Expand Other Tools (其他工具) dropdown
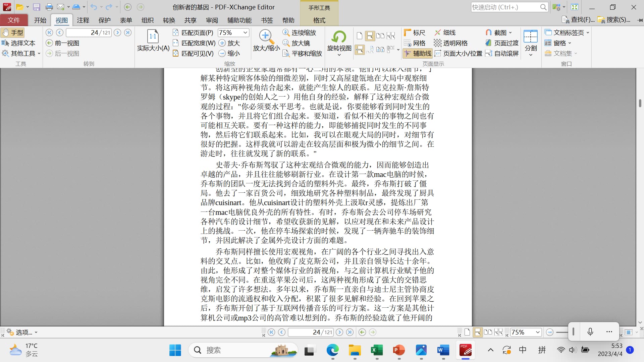 pos(21,53)
